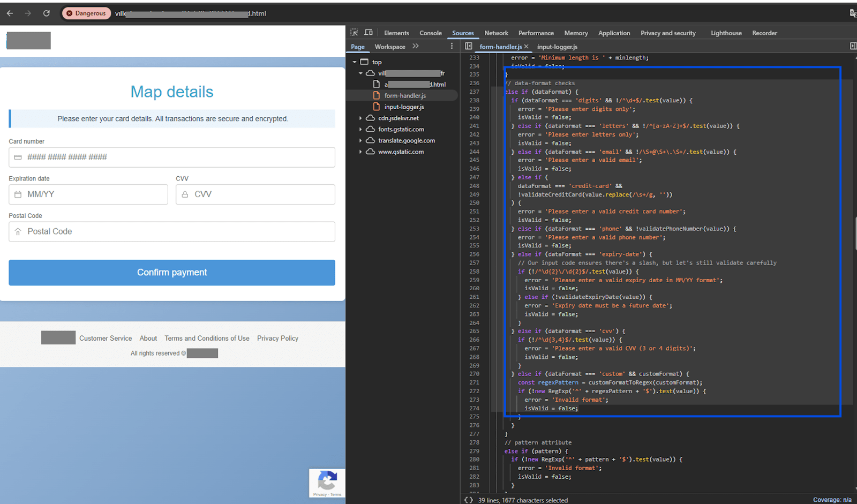857x504 pixels.
Task: Toggle the navigator sidebar panel visibility
Action: click(x=469, y=46)
